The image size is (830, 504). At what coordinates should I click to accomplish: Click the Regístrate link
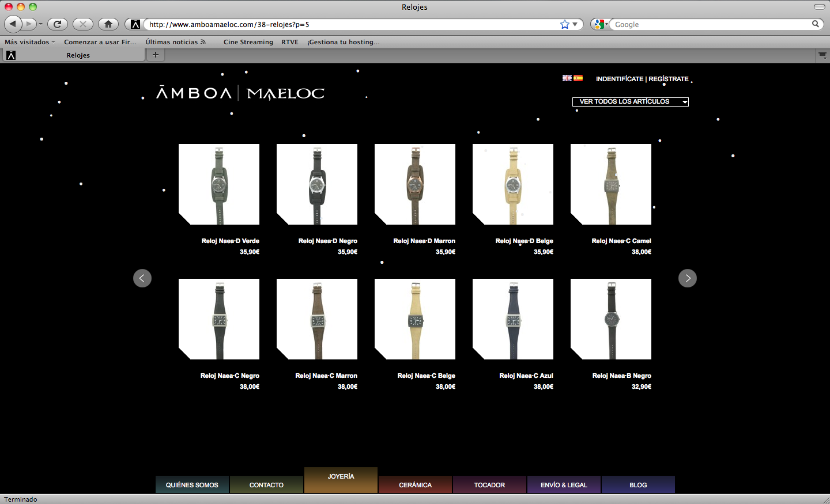pos(669,79)
